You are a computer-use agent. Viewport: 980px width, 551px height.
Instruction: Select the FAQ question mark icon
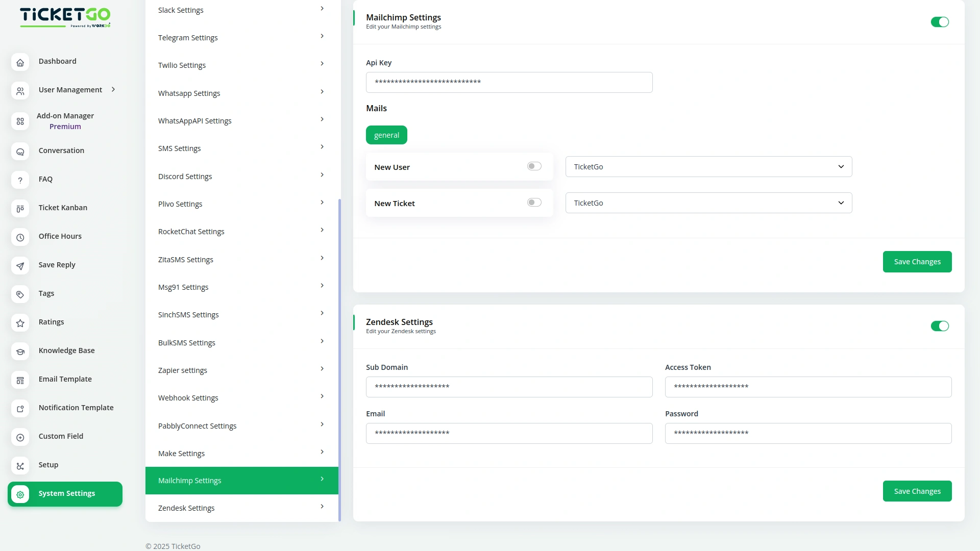[x=20, y=181]
